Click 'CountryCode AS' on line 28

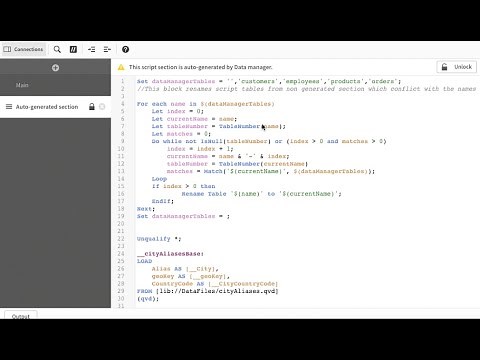(x=178, y=284)
